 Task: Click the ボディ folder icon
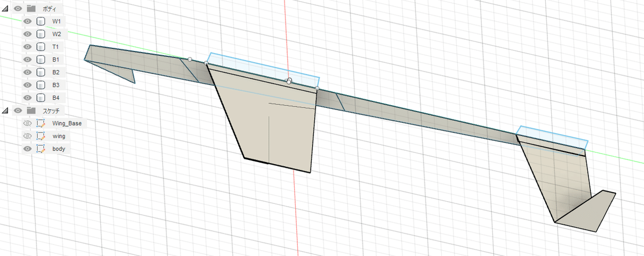pyautogui.click(x=31, y=9)
